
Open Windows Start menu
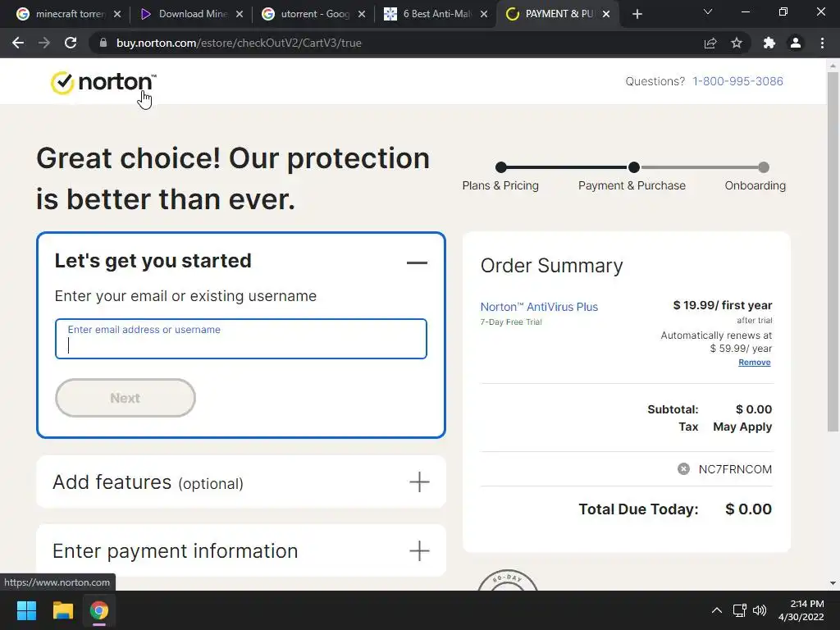pos(26,610)
